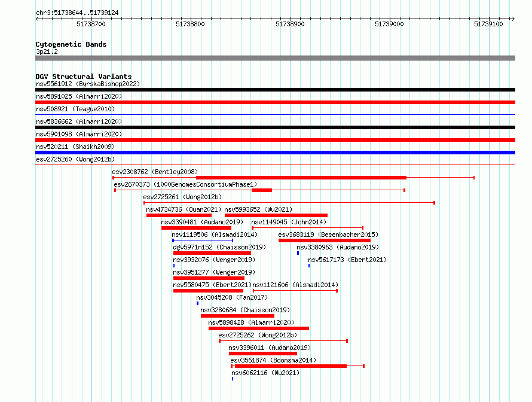Click nsv3045208 (Fan2017) label
The height and width of the screenshot is (402, 532).
tap(232, 297)
